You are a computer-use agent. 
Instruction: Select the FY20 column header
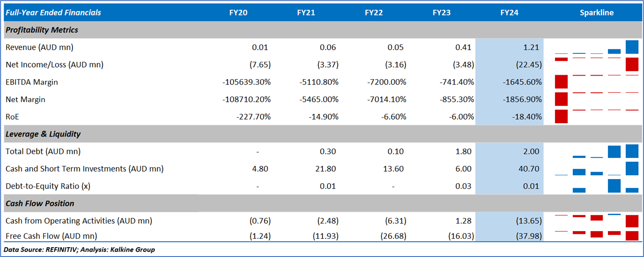point(238,12)
